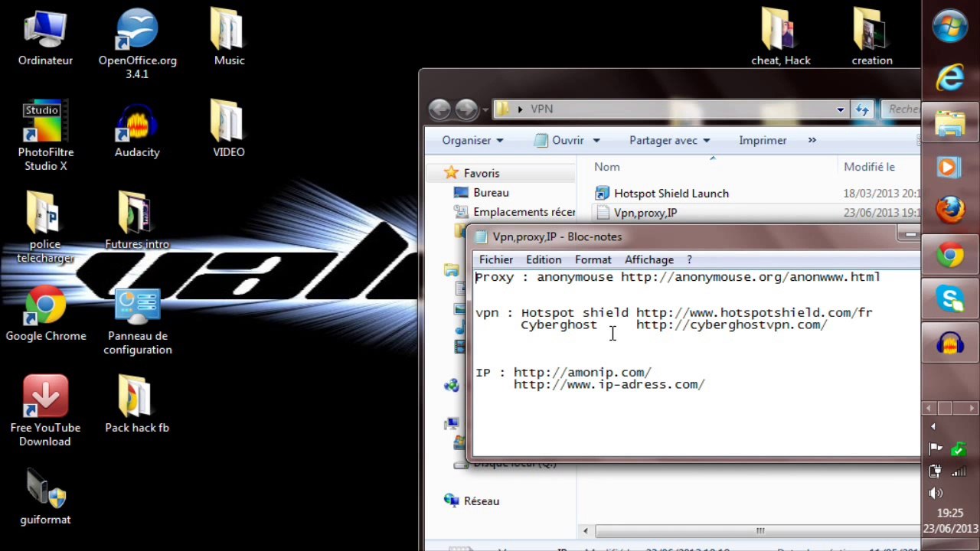Open the Affichage menu in Bloc-notes
Viewport: 980px width, 551px height.
click(x=649, y=260)
